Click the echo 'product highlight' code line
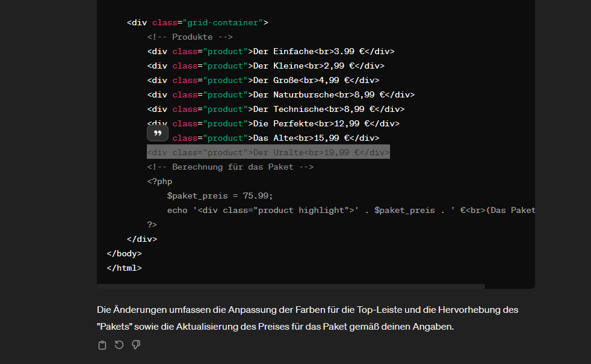591x364 pixels. pyautogui.click(x=351, y=210)
